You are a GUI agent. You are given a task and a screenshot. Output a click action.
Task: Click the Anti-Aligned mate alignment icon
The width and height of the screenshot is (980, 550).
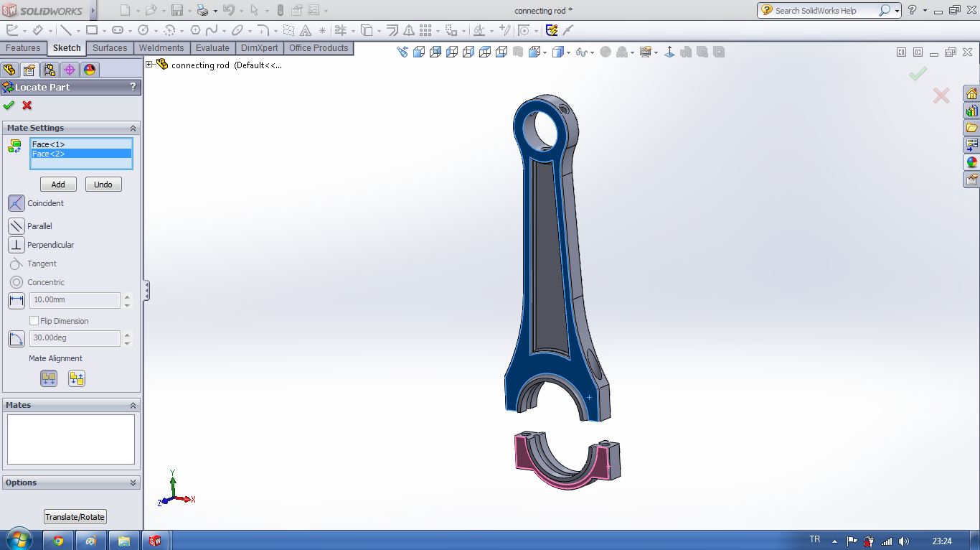[x=76, y=378]
